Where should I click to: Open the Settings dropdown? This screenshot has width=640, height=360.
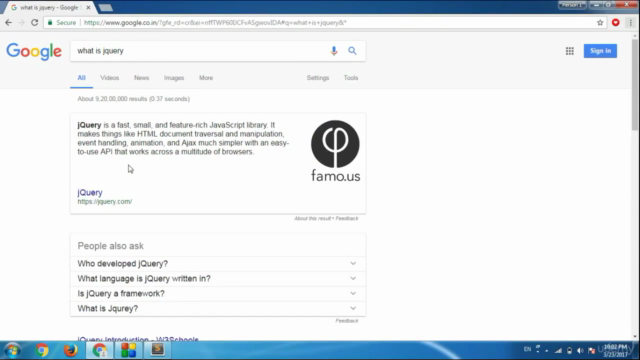318,78
